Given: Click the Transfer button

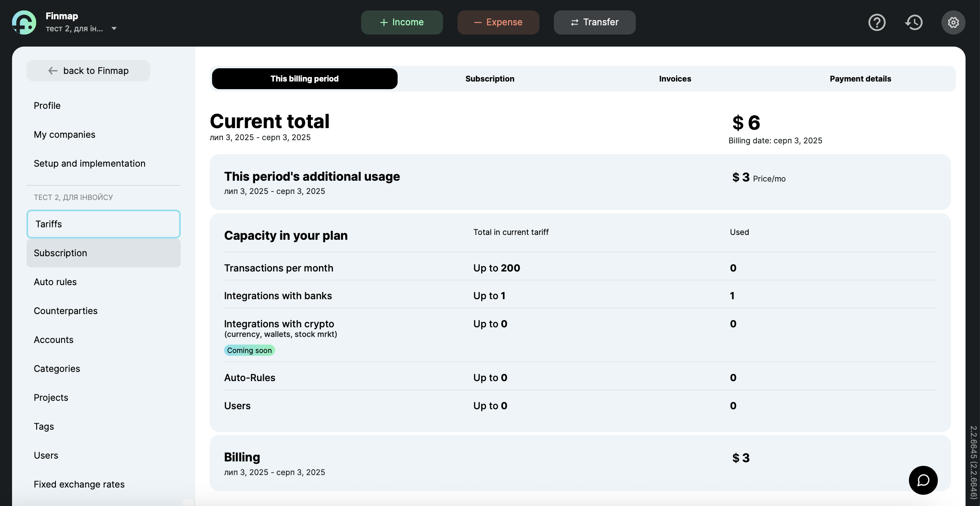Looking at the screenshot, I should [x=594, y=22].
